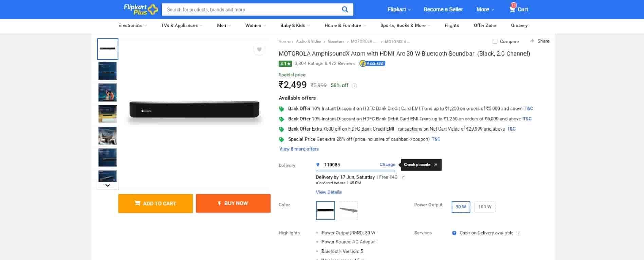Expand the Electronics category dropdown

(132, 26)
